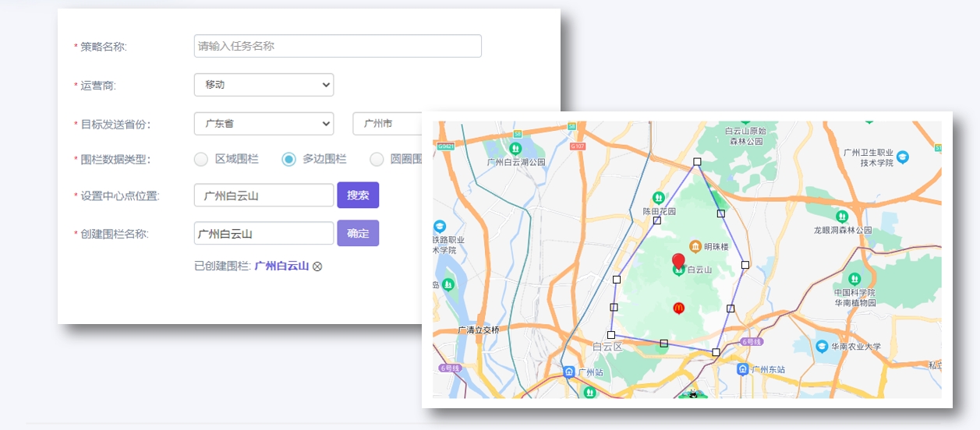Click the 龙眼洞森林公园 green park icon
The height and width of the screenshot is (430, 980).
(x=842, y=216)
